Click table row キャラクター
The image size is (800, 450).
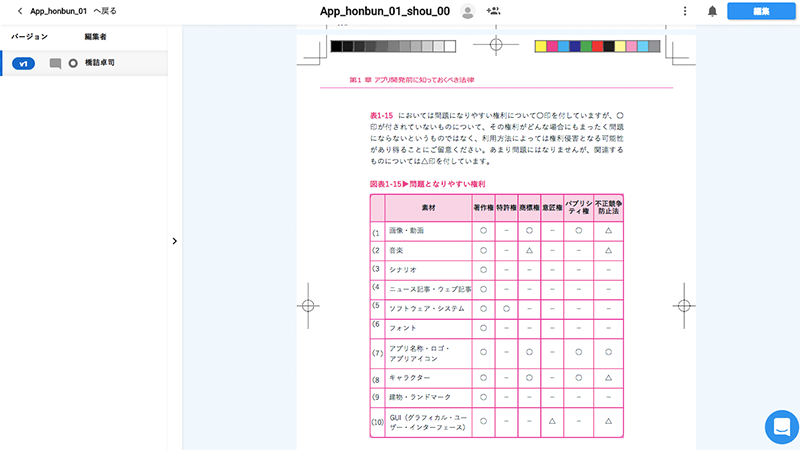tap(496, 378)
